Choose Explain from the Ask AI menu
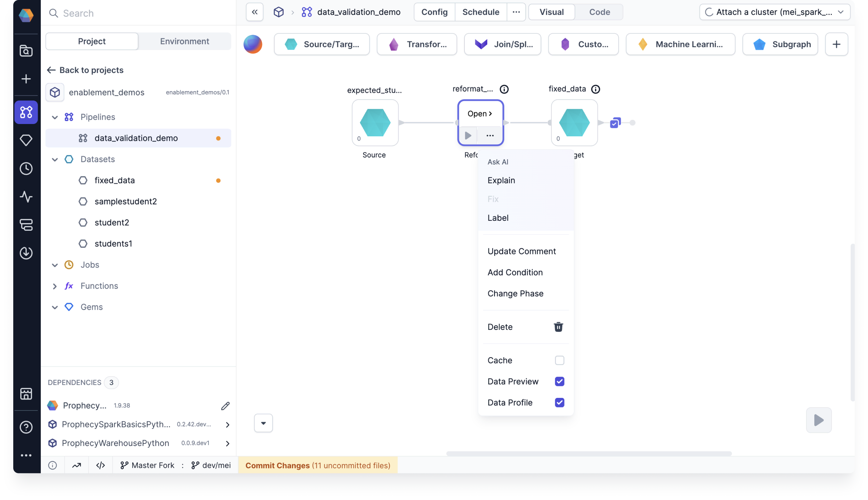Screen dimensions: 868x500 [x=501, y=180]
